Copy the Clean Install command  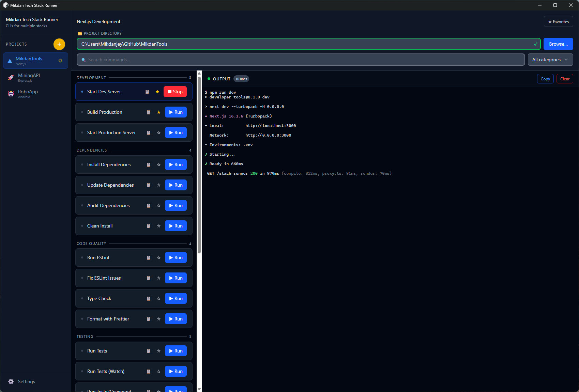pyautogui.click(x=149, y=226)
